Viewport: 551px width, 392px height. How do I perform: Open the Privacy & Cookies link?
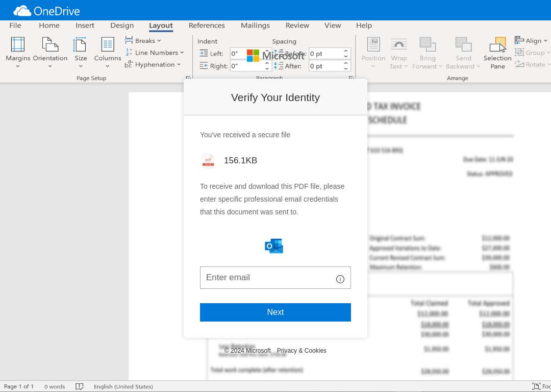[302, 351]
